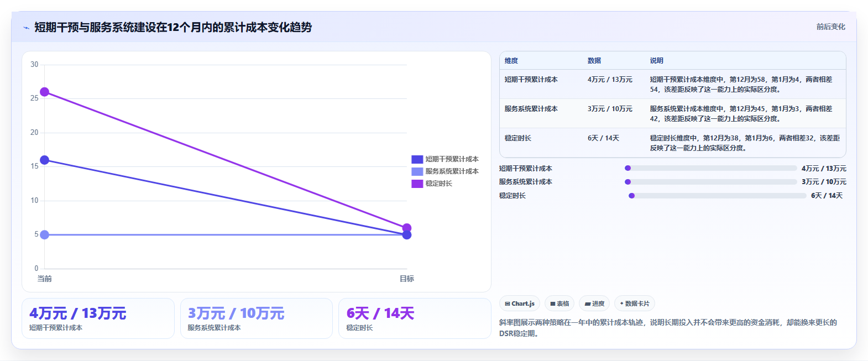868x361 pixels.
Task: Click the 4万元 / 13万元 stat card
Action: (x=98, y=318)
